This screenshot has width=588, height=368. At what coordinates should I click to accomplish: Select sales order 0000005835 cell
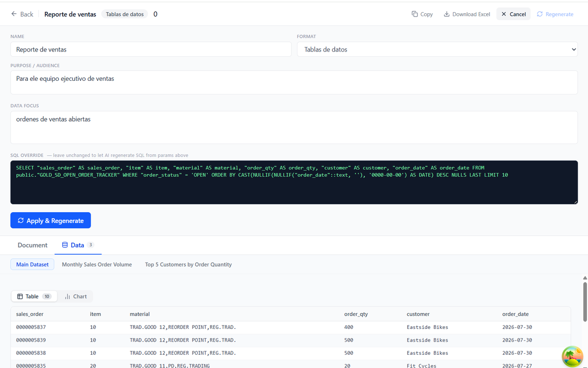[x=31, y=366]
